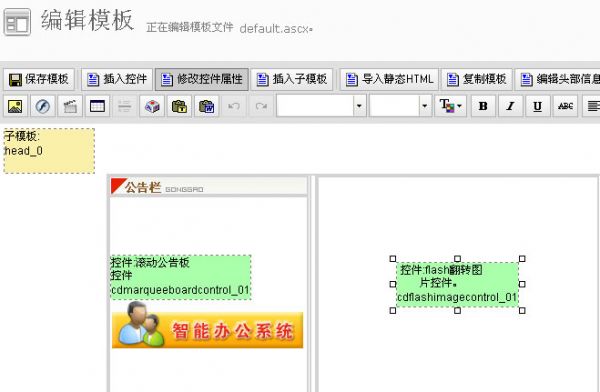
Task: Select the cdmarqueeboardcontrol_01 control block
Action: click(x=181, y=277)
